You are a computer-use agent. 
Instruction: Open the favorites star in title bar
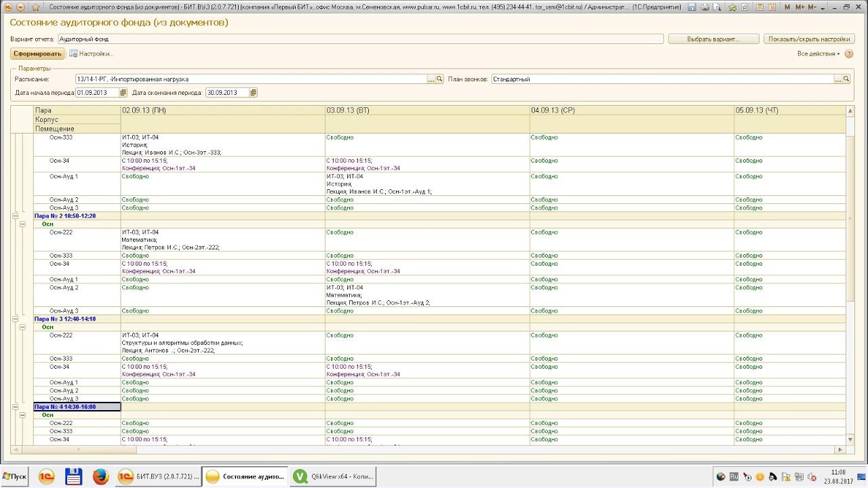[36, 7]
